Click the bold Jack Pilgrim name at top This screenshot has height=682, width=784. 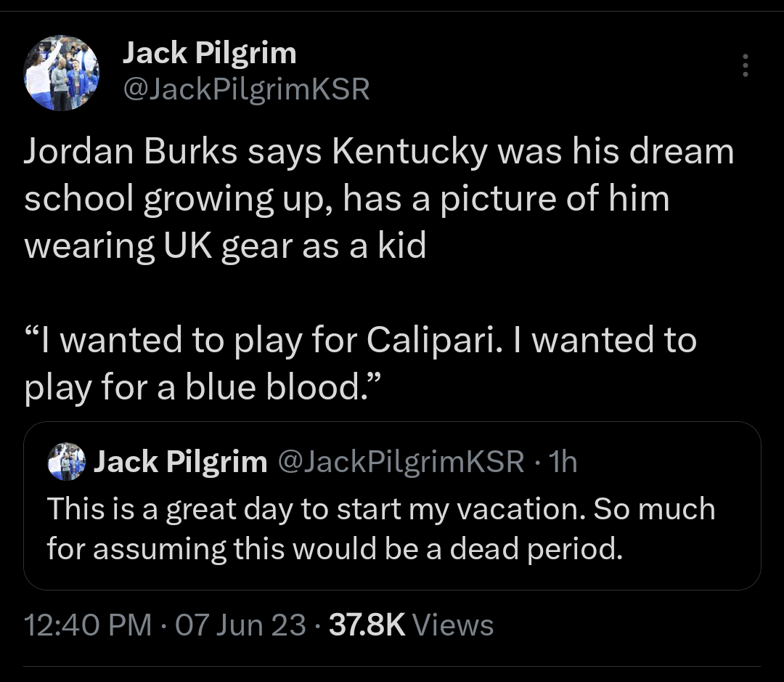[x=209, y=53]
